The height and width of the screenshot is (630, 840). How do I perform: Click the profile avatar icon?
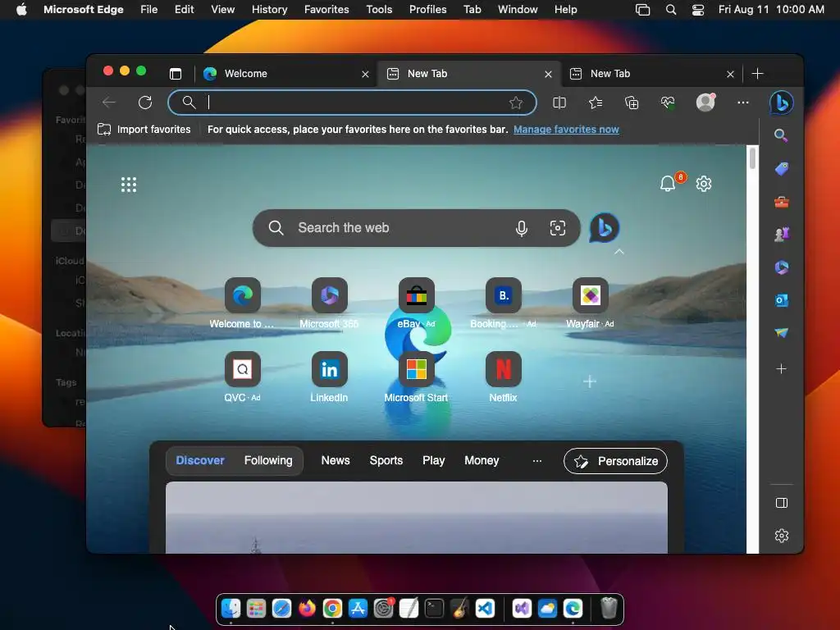pyautogui.click(x=705, y=102)
